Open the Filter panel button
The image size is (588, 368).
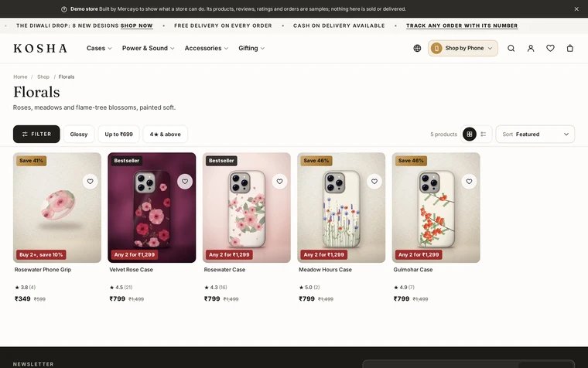click(36, 135)
